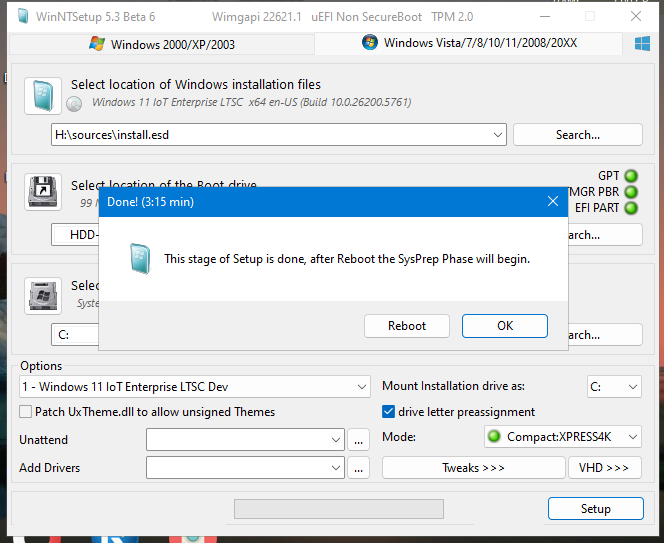Switch to Windows 2000/XP/2003 tab
The width and height of the screenshot is (664, 543).
[x=162, y=44]
